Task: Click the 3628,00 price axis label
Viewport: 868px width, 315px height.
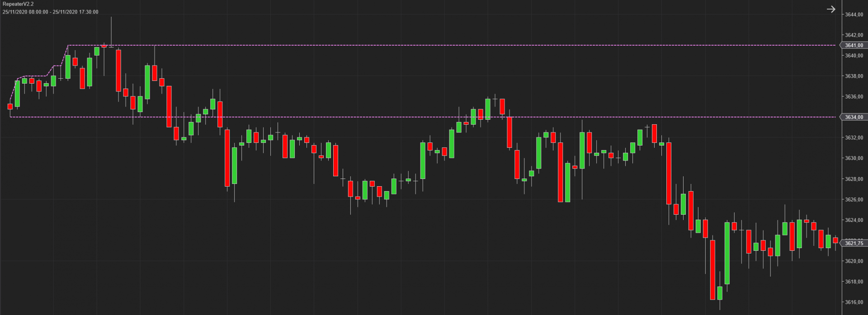Action: (854, 179)
